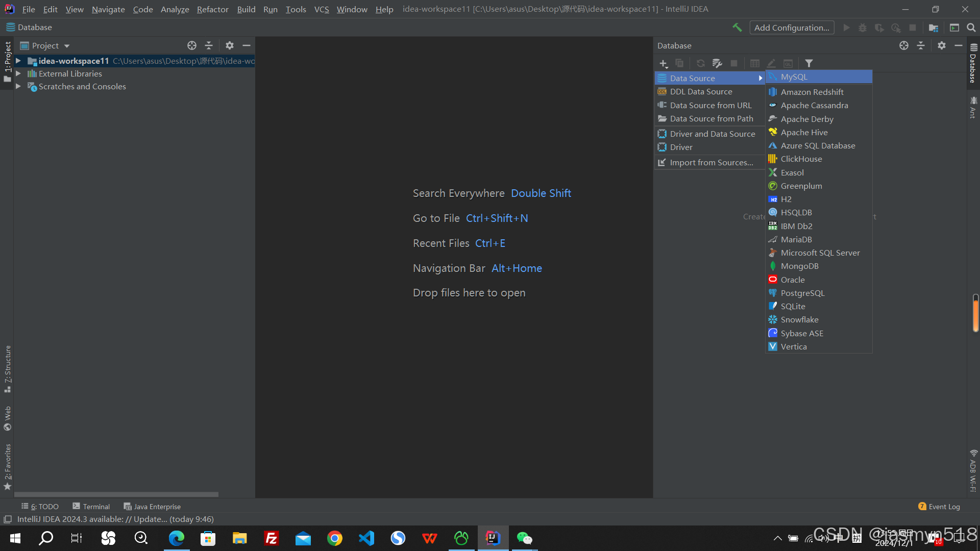Image resolution: width=980 pixels, height=551 pixels.
Task: Click the plus add icon in Database toolbar
Action: [663, 63]
